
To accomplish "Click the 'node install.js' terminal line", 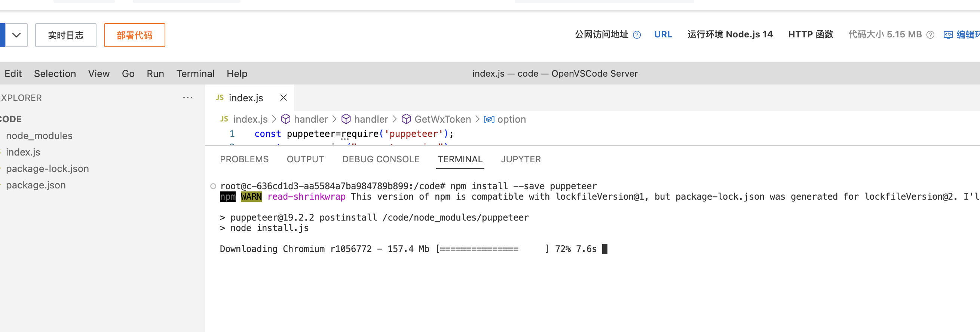I will (x=264, y=228).
